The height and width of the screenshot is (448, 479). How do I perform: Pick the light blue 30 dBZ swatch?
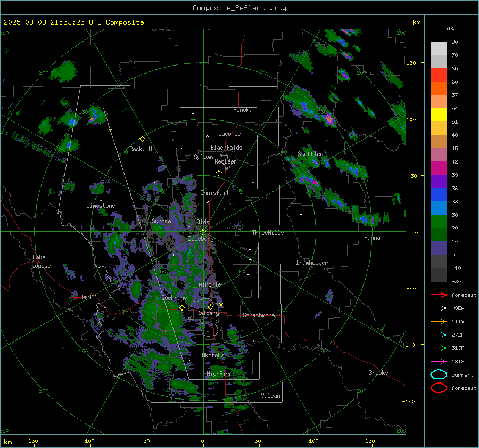pyautogui.click(x=439, y=208)
